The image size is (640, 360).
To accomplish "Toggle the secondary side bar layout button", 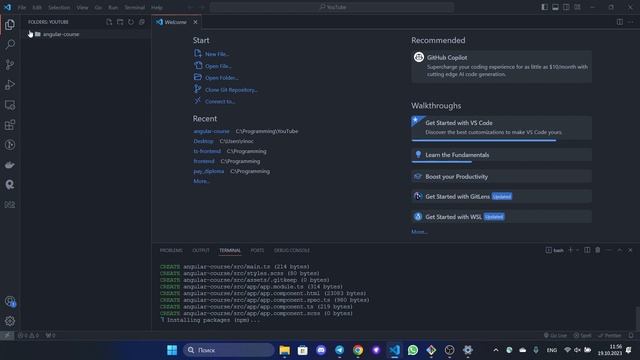I will click(x=566, y=7).
